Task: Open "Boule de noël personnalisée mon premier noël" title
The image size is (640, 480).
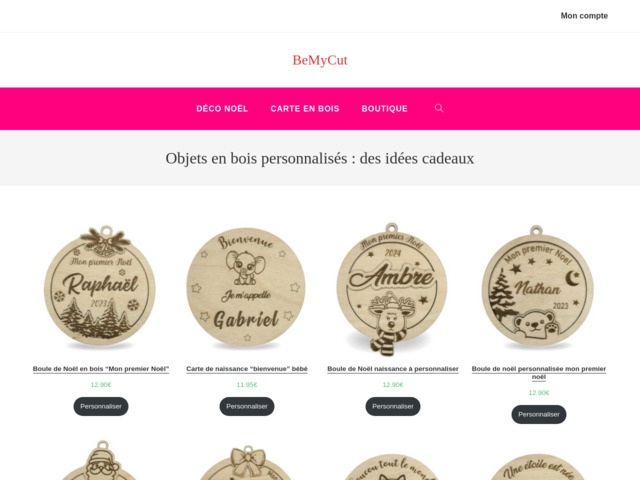Action: pyautogui.click(x=539, y=373)
